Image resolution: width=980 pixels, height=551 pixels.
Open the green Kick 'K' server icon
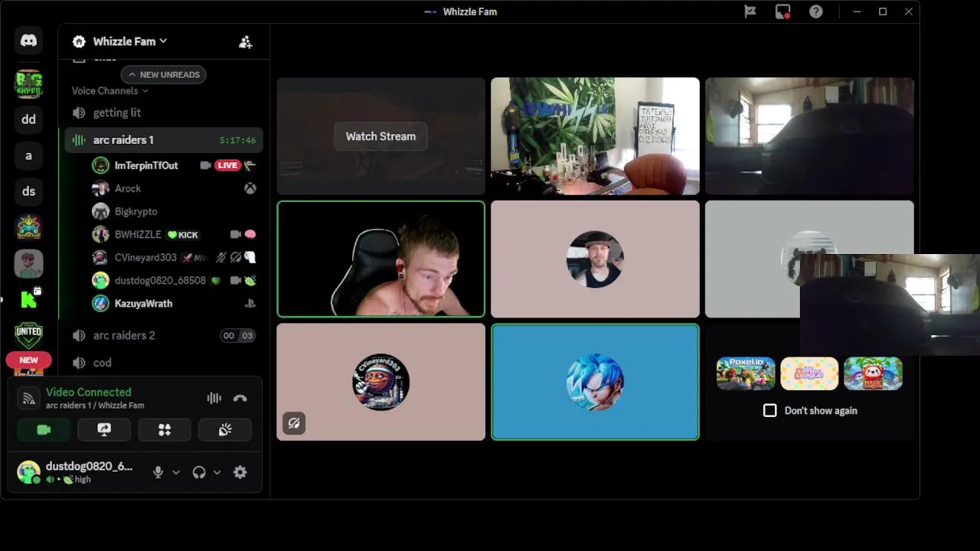28,299
